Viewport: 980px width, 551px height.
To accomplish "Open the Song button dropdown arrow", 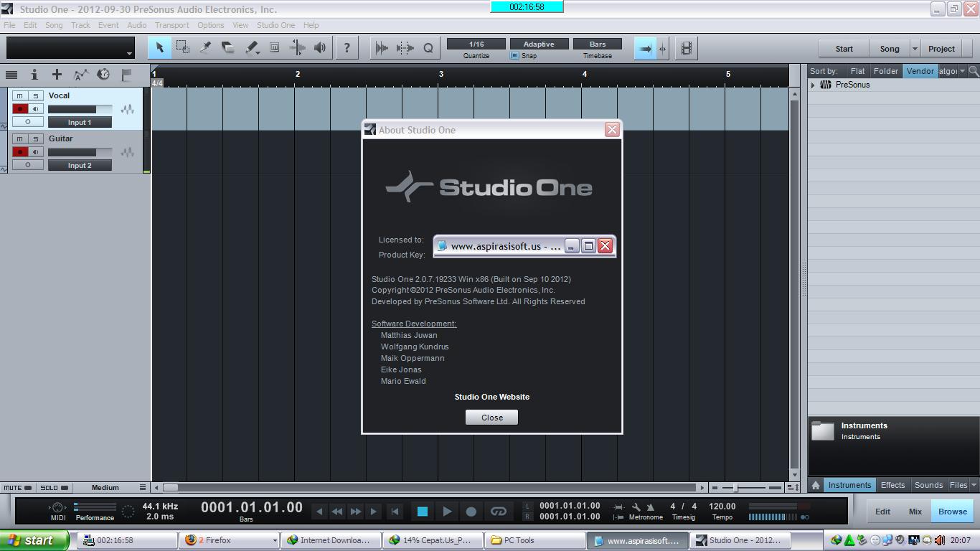I will pos(915,49).
